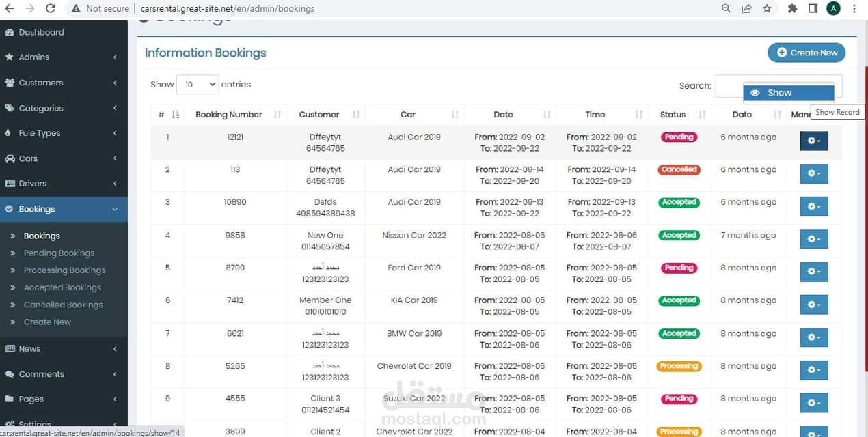Collapse the Bookings sidebar menu

tap(64, 209)
